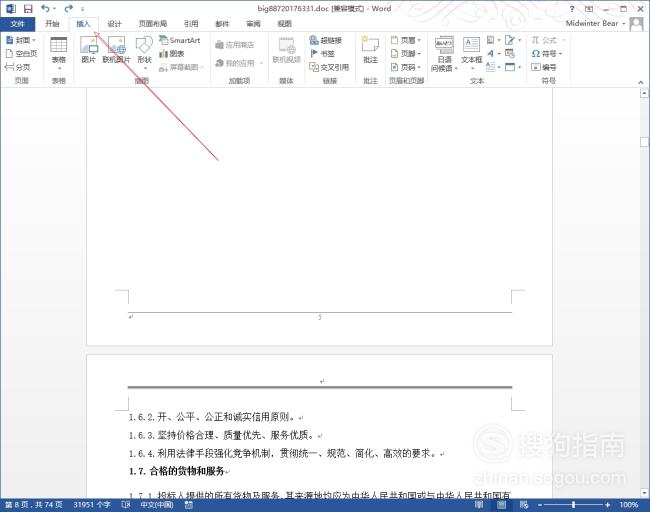650x512 pixels.
Task: Click the macro recording icon in status bar
Action: [189, 505]
